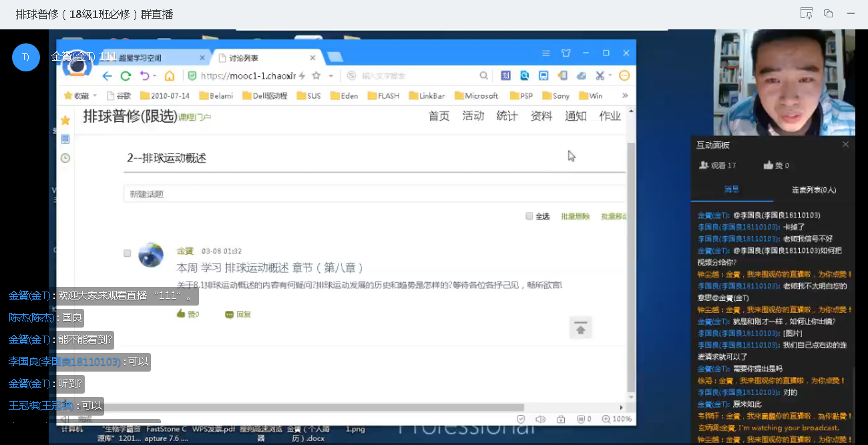The image size is (868, 445).
Task: Click the 新建话题 input field
Action: coord(374,194)
